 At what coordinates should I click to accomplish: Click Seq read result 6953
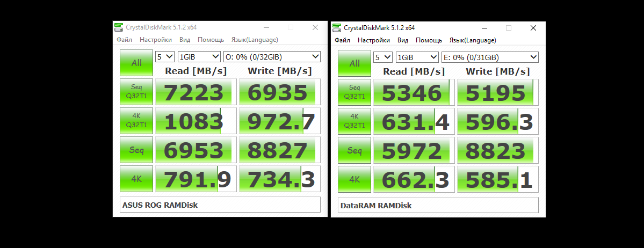pyautogui.click(x=196, y=150)
